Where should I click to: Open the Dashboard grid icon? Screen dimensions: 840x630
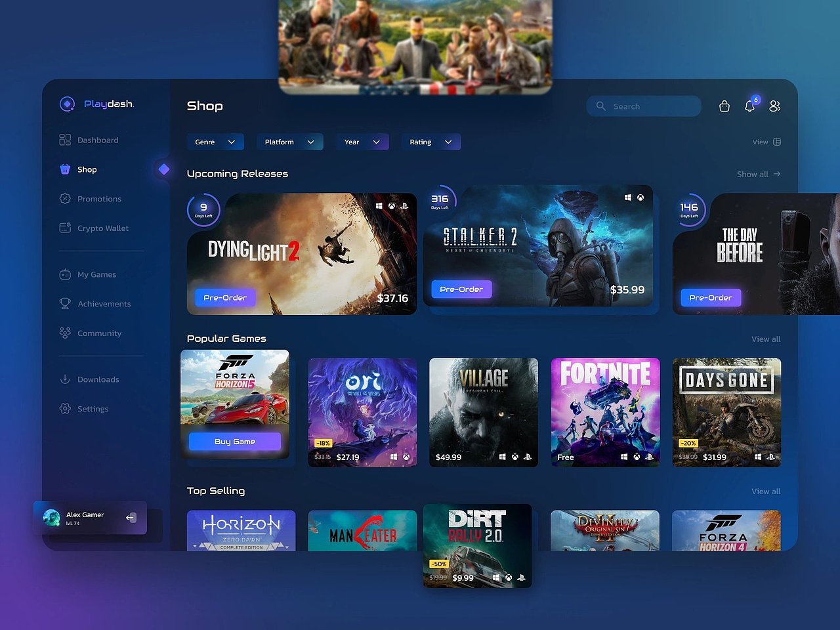coord(65,140)
